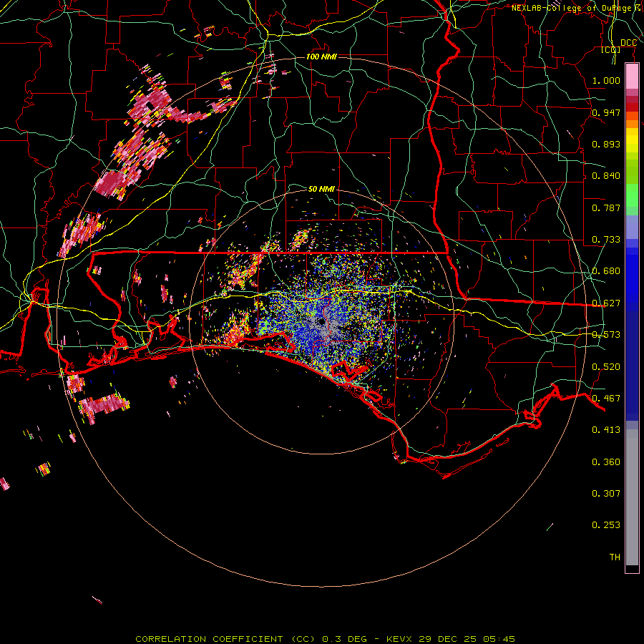The height and width of the screenshot is (644, 644).
Task: Click the 29 DEC 25 date text
Action: [x=447, y=639]
